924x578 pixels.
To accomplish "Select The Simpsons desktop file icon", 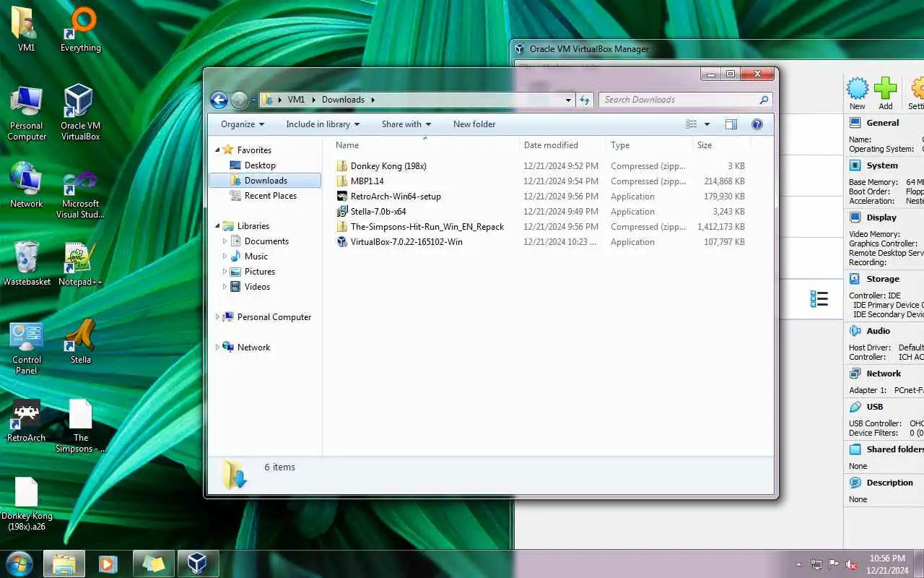I will click(x=80, y=426).
